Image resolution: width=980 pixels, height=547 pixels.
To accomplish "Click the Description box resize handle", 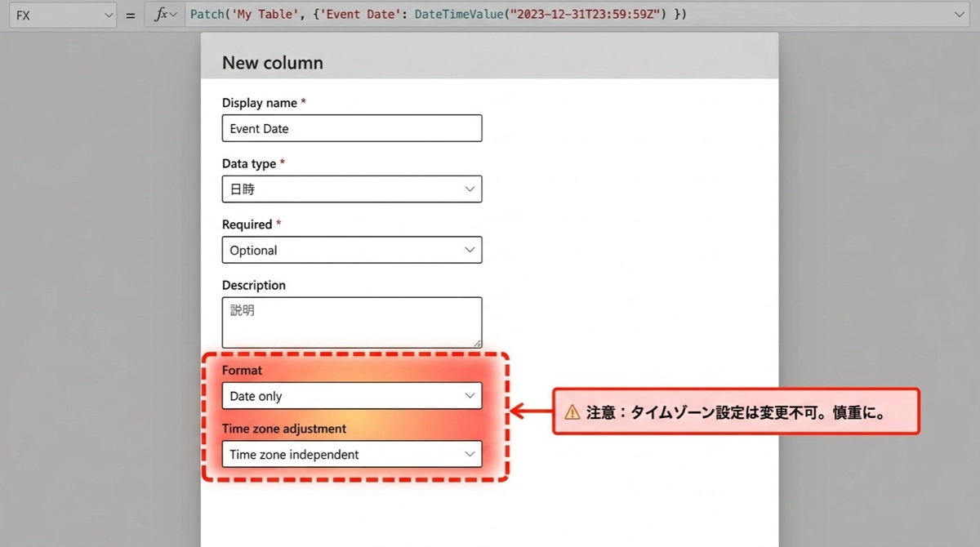I will (477, 344).
